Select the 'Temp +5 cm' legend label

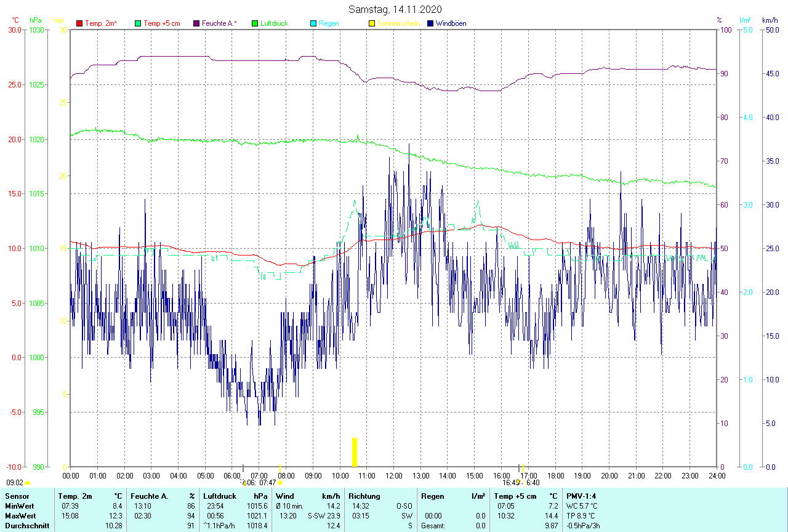point(161,23)
